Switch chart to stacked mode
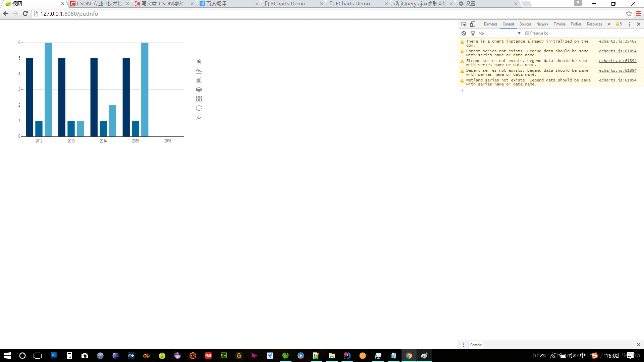Screen dimensions: 644x362 199,89
